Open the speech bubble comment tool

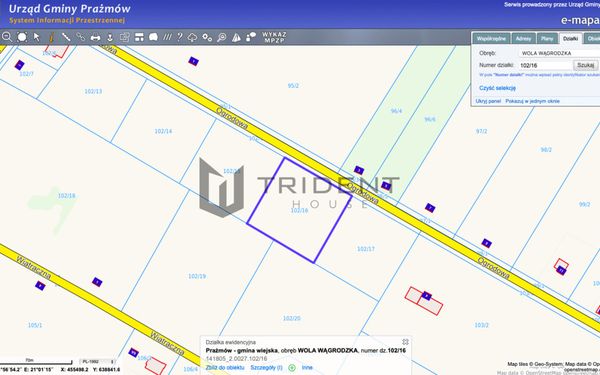[153, 37]
